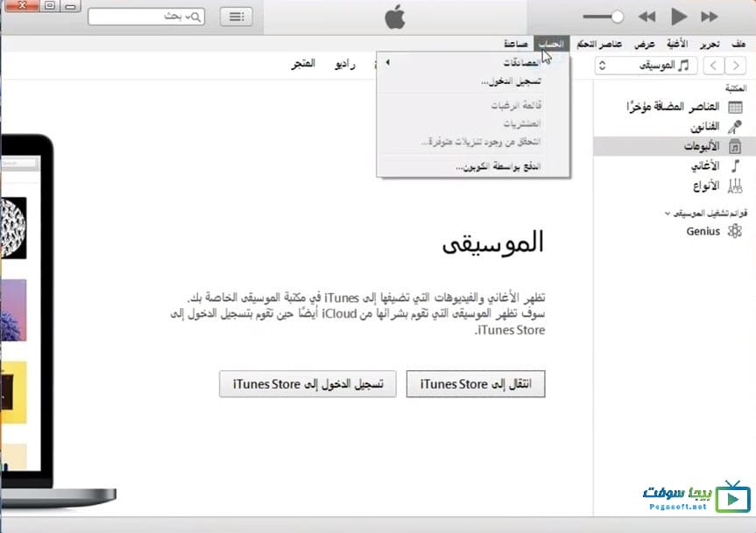Click the انتقال إلى iTunes Store button

(476, 383)
